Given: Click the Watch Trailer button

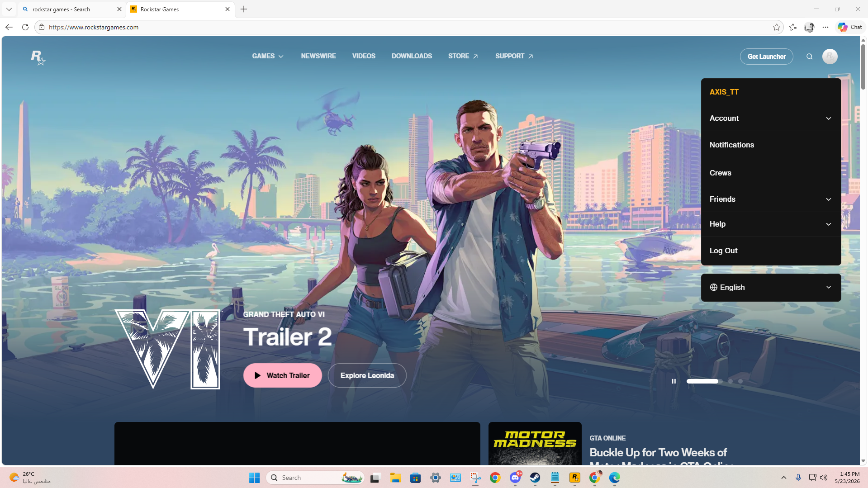Looking at the screenshot, I should tap(283, 375).
